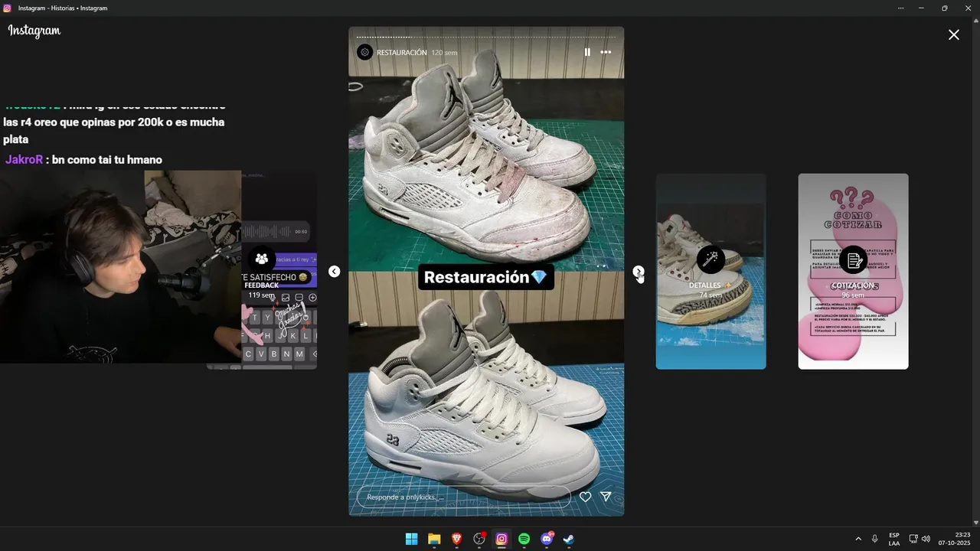
Task: Click the Instagram logo
Action: pyautogui.click(x=34, y=31)
